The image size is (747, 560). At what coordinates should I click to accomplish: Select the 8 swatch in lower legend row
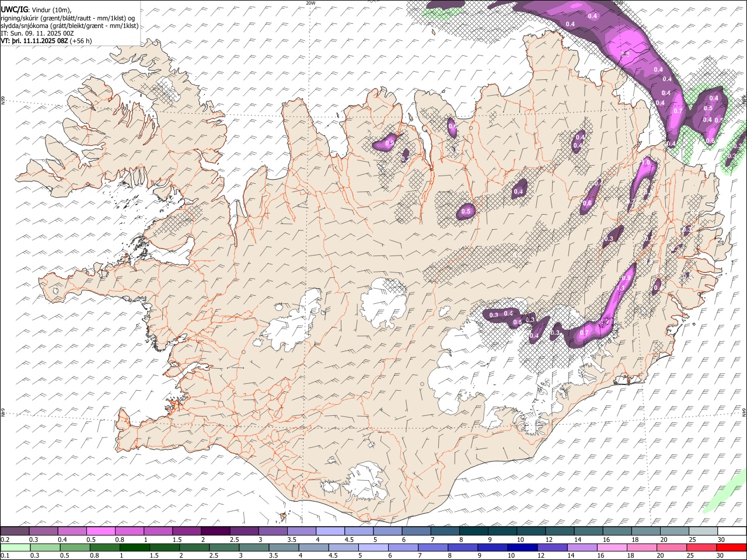tap(463, 547)
